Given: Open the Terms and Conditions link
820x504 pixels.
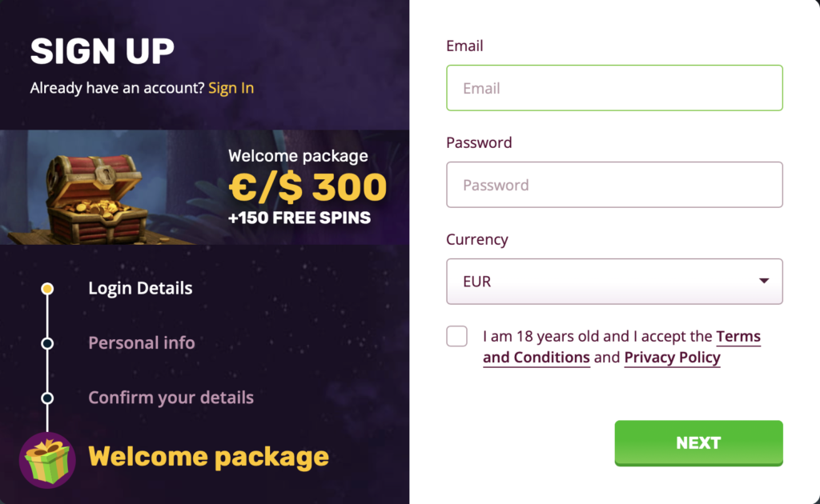Looking at the screenshot, I should tap(621, 346).
